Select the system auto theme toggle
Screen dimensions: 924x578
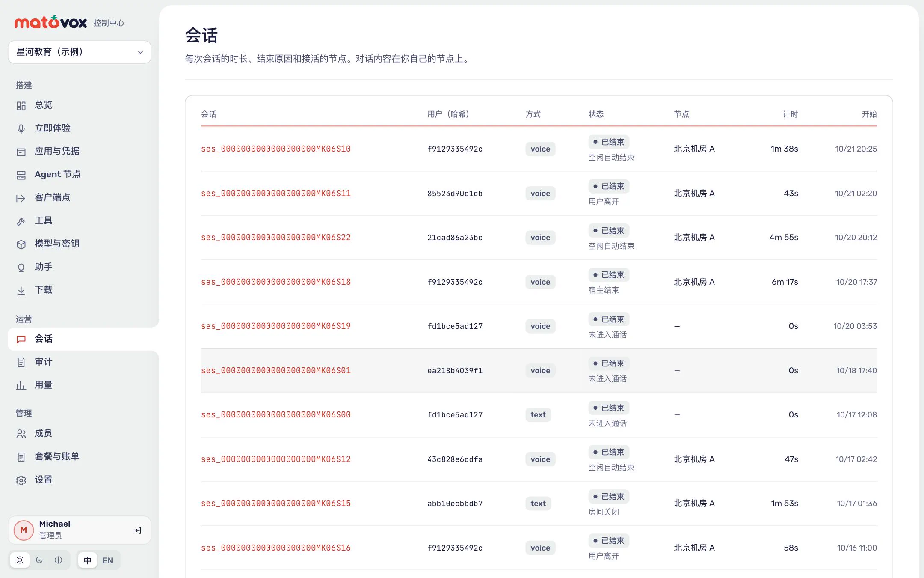(x=59, y=560)
